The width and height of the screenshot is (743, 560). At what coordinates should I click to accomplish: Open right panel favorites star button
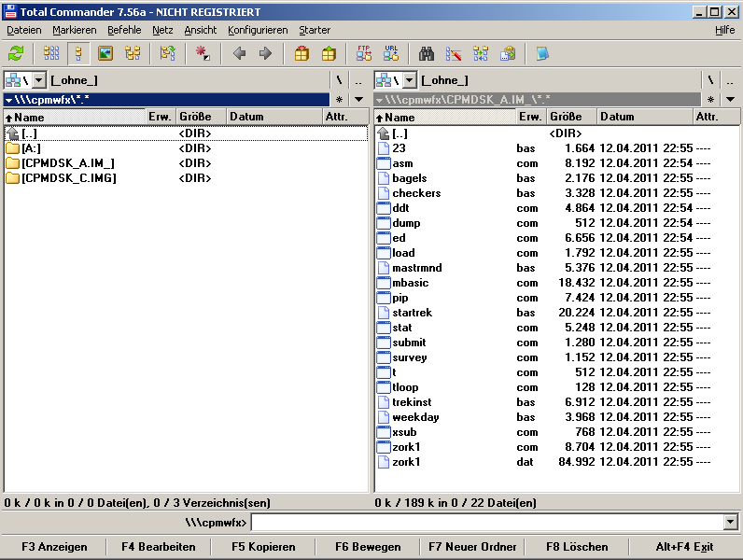coord(710,100)
